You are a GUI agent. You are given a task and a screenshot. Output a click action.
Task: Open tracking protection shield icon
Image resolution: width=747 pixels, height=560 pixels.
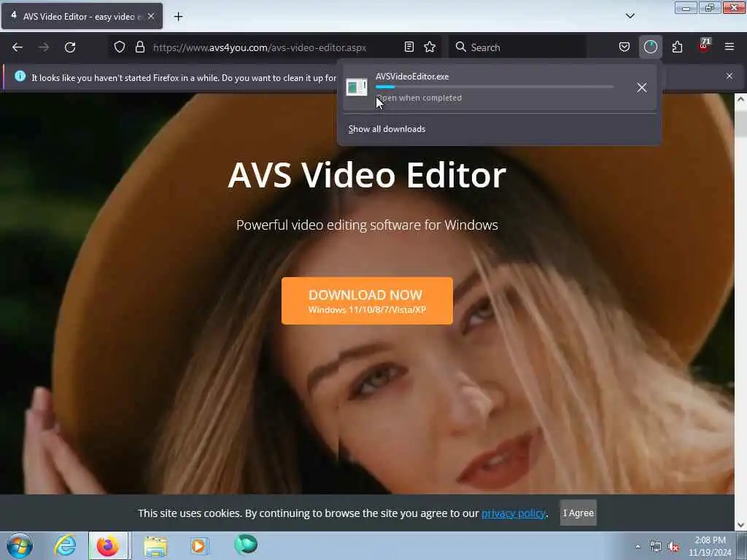(x=120, y=47)
